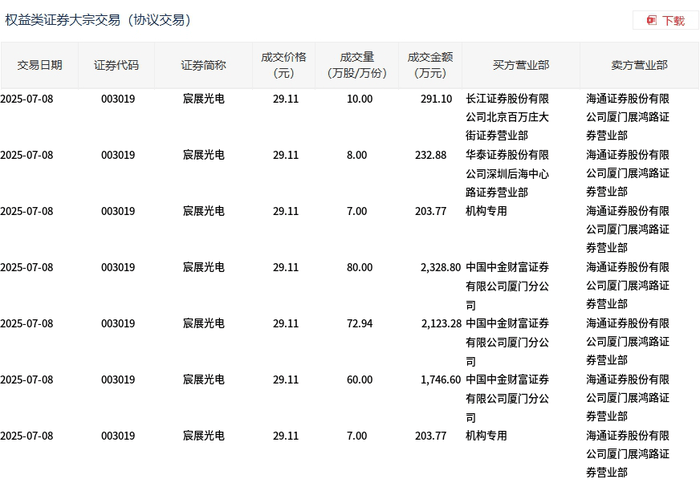Click security code 003019 in the 232.88 row

point(118,155)
